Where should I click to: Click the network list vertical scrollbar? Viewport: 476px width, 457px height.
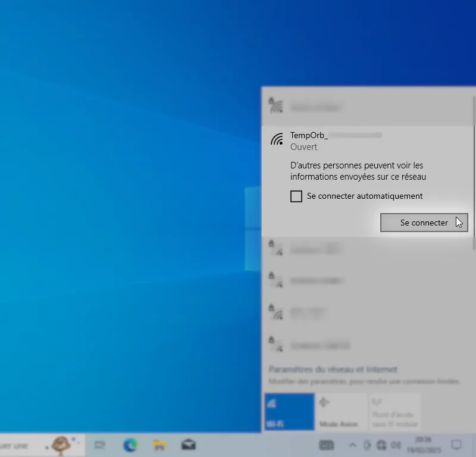tap(474, 179)
